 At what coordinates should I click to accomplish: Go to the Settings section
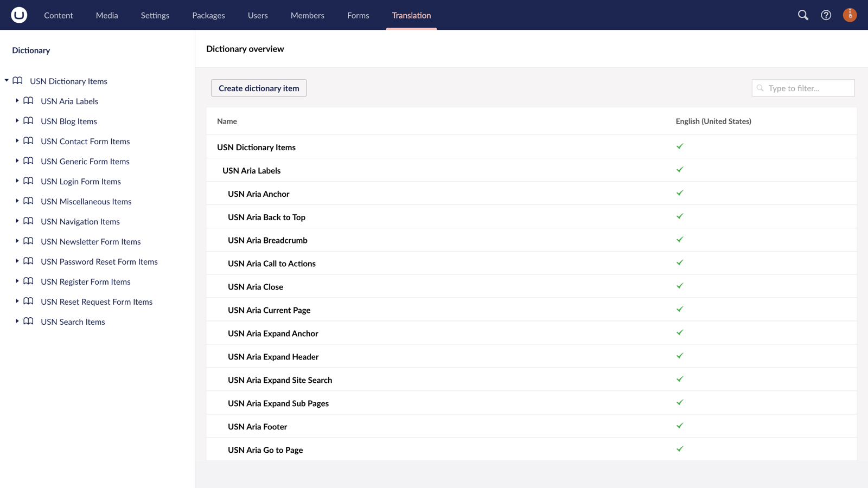(155, 15)
